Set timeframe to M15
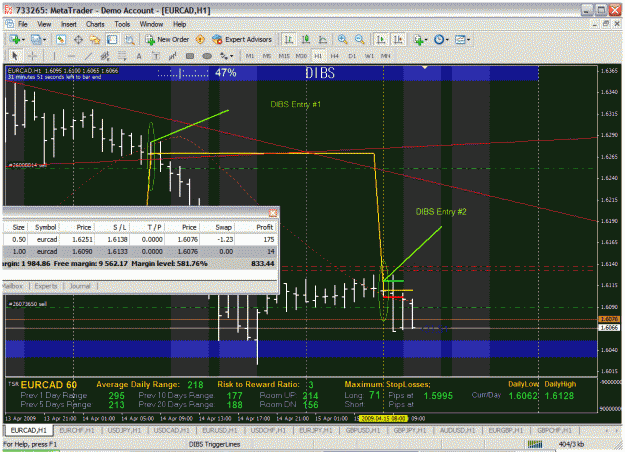 click(284, 56)
